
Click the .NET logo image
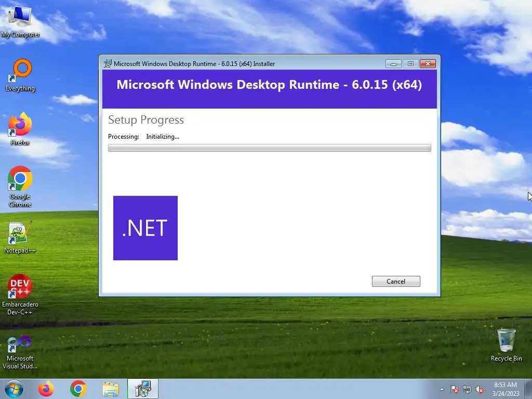(145, 228)
